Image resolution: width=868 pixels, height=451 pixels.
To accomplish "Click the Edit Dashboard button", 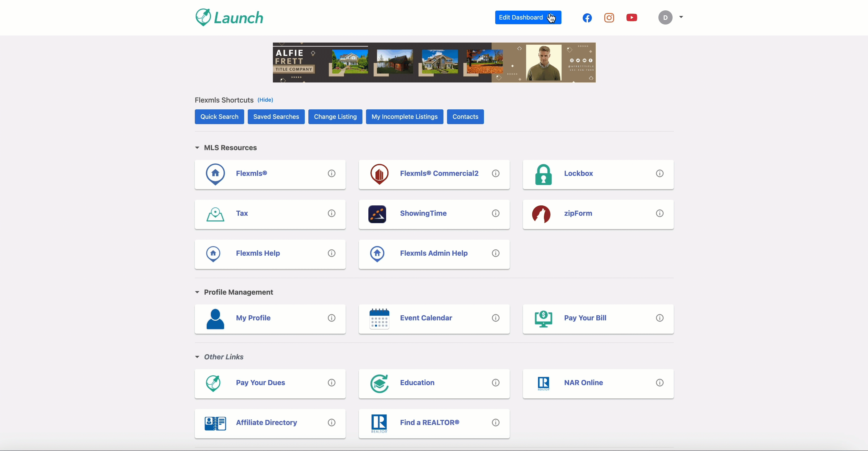I will [528, 17].
